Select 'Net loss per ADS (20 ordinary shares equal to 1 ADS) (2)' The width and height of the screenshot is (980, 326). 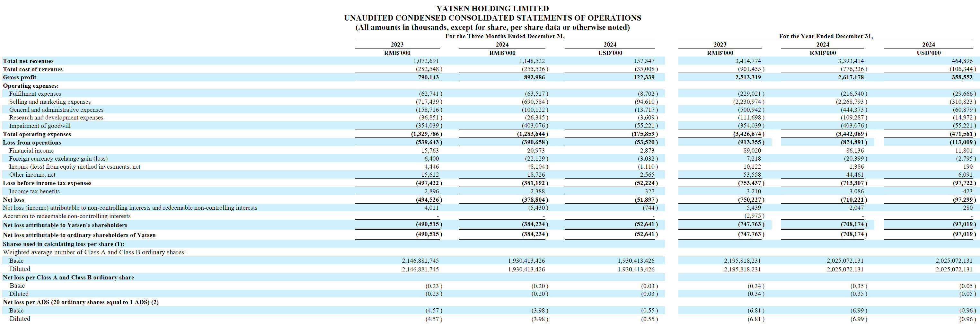click(81, 302)
